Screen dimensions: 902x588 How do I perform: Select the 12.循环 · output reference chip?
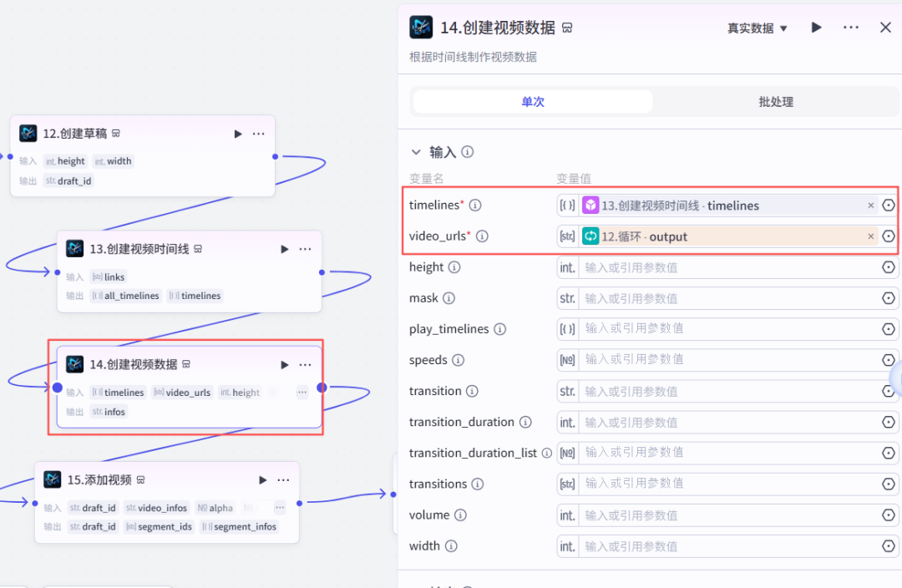729,236
